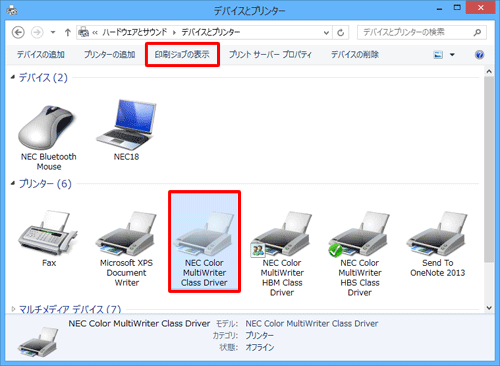Viewport: 500px width, 366px height.
Task: Select the NEC18 laptop device icon
Action: pyautogui.click(x=126, y=125)
